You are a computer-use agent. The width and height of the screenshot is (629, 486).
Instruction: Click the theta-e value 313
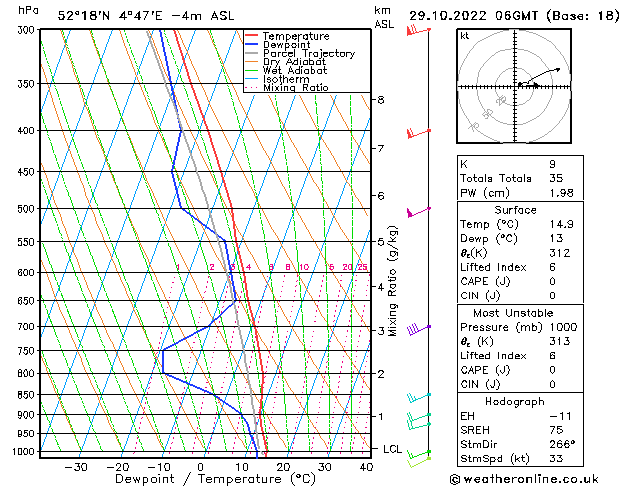(560, 342)
